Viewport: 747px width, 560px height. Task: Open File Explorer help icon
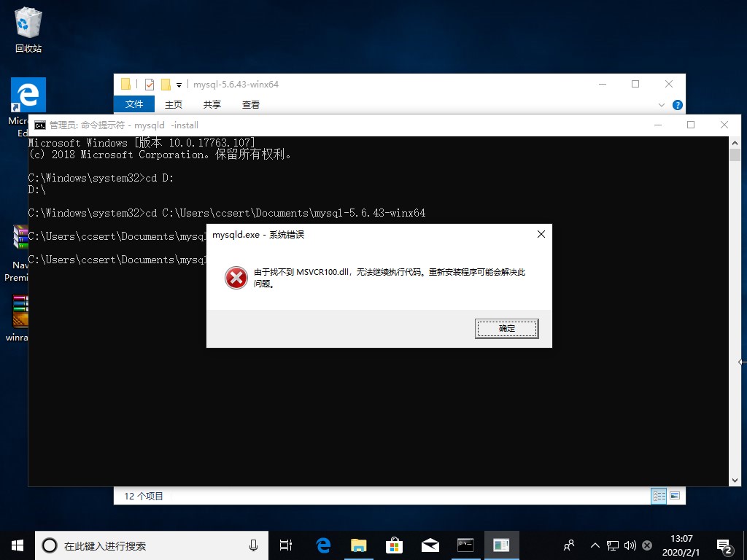click(677, 105)
